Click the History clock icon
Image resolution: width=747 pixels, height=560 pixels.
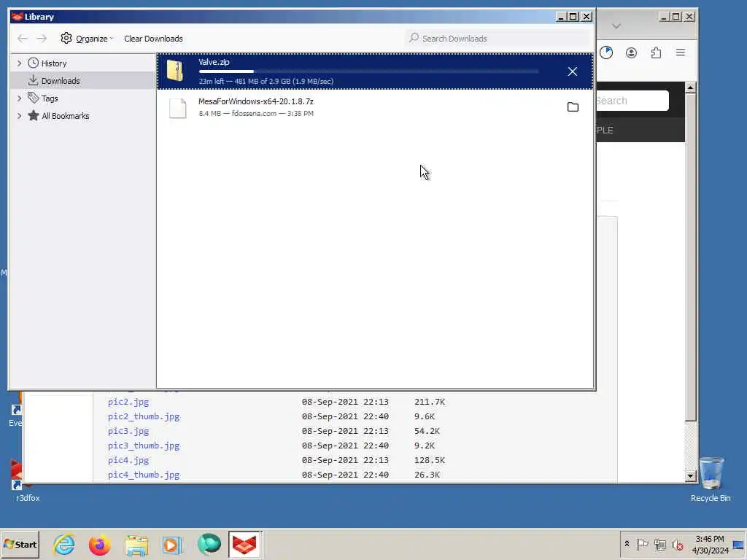pyautogui.click(x=34, y=63)
